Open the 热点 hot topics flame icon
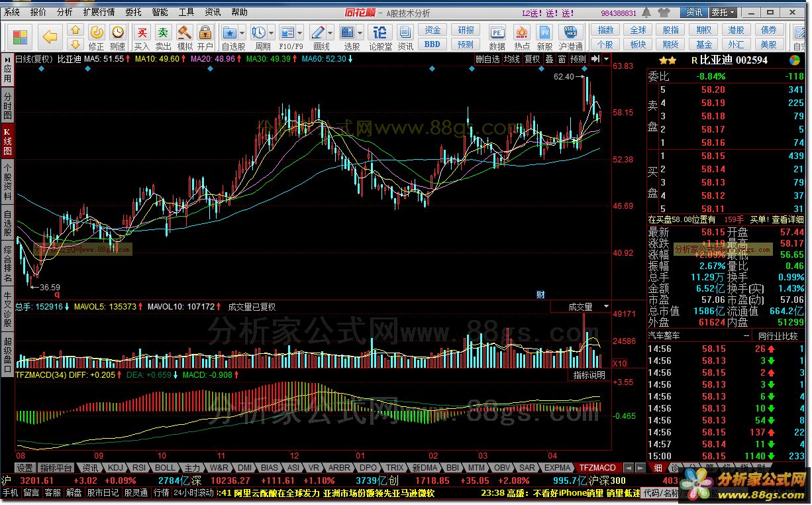 [x=521, y=37]
